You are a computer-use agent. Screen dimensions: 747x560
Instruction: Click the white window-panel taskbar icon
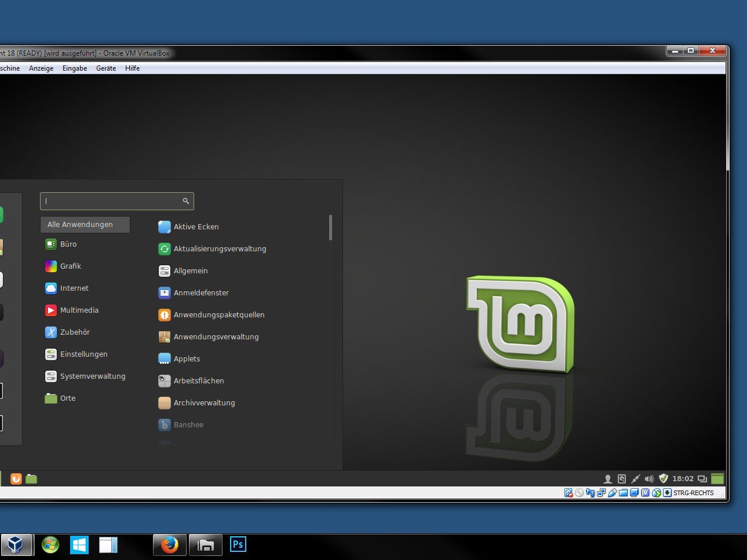(x=108, y=545)
